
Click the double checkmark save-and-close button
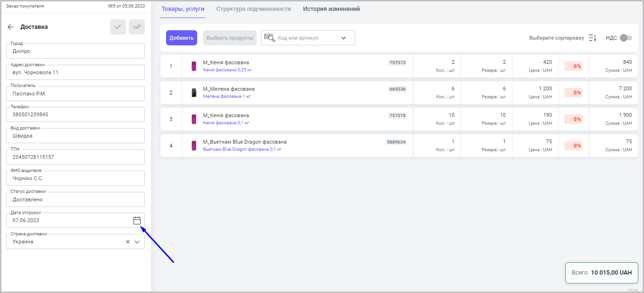[x=137, y=27]
